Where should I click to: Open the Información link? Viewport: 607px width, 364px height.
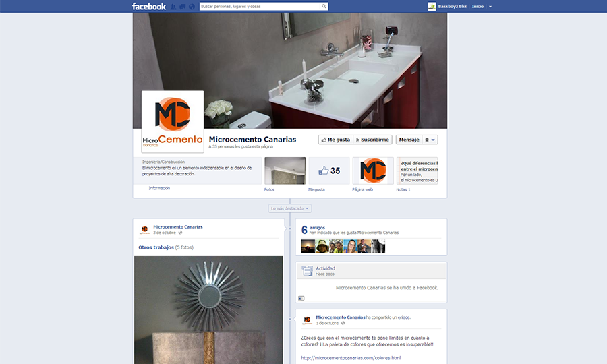[159, 188]
